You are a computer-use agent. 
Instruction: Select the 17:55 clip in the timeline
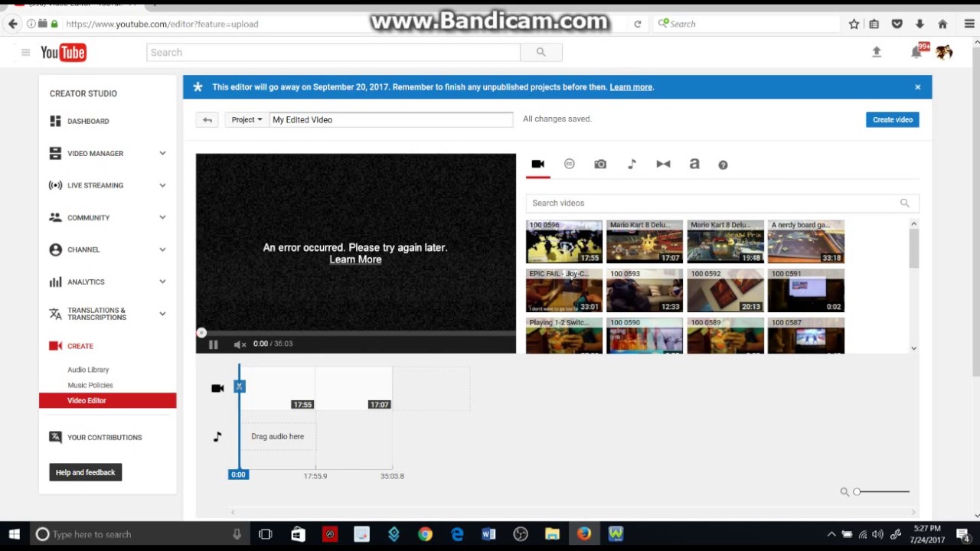(277, 389)
